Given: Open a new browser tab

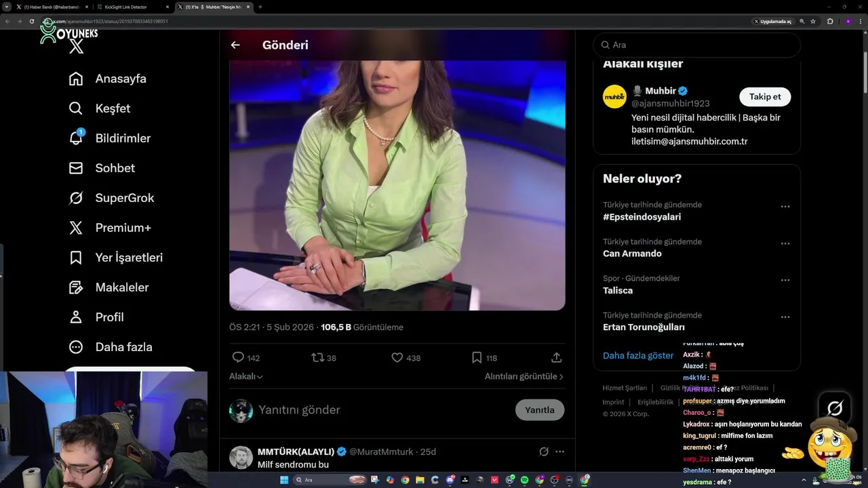Looking at the screenshot, I should (x=260, y=7).
